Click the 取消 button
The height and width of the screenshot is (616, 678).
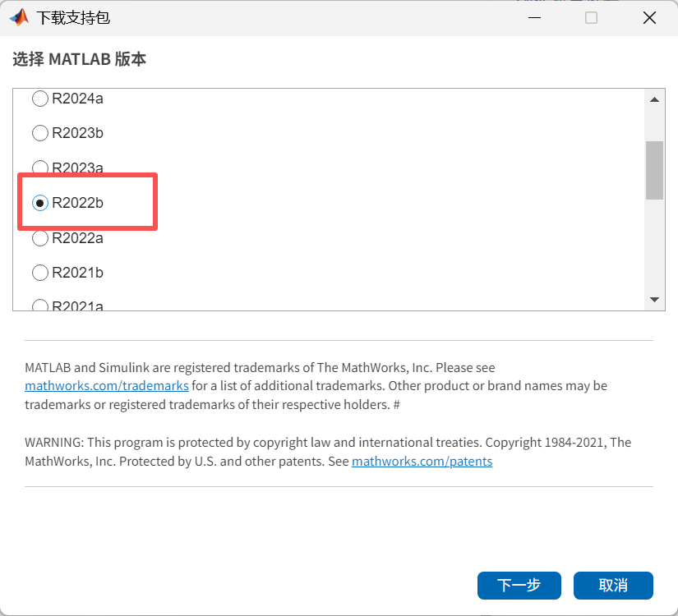(613, 586)
